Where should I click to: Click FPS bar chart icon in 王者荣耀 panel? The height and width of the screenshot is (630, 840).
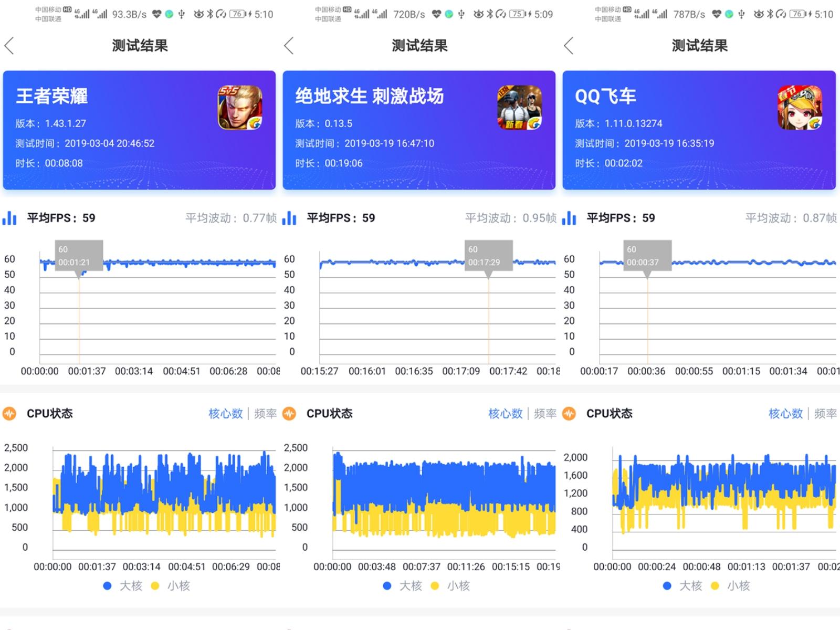(9, 218)
